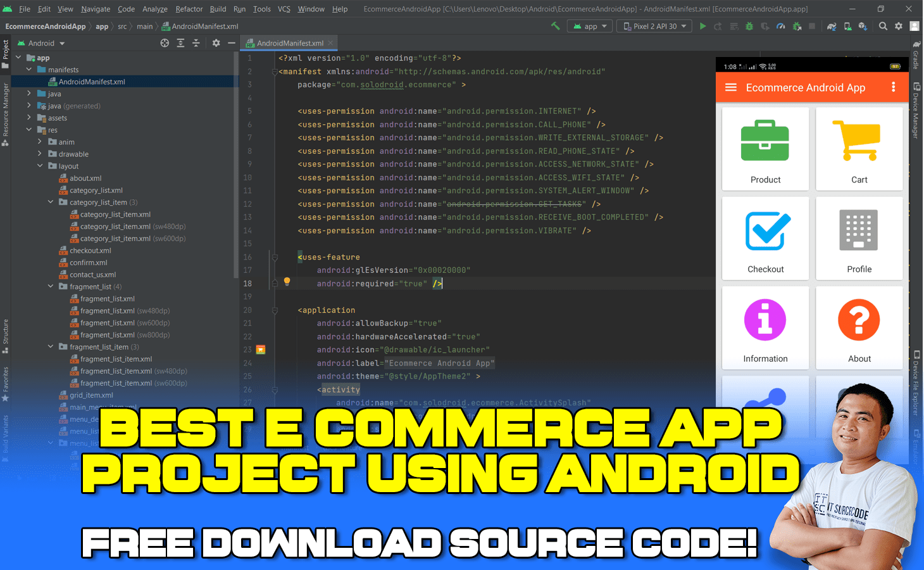Expand the assets folder
The width and height of the screenshot is (924, 570).
[29, 118]
